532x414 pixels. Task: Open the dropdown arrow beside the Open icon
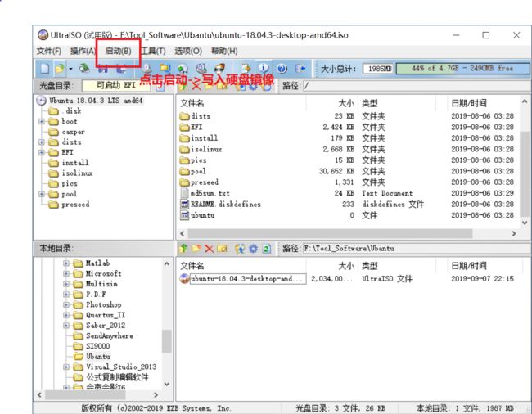tap(70, 69)
